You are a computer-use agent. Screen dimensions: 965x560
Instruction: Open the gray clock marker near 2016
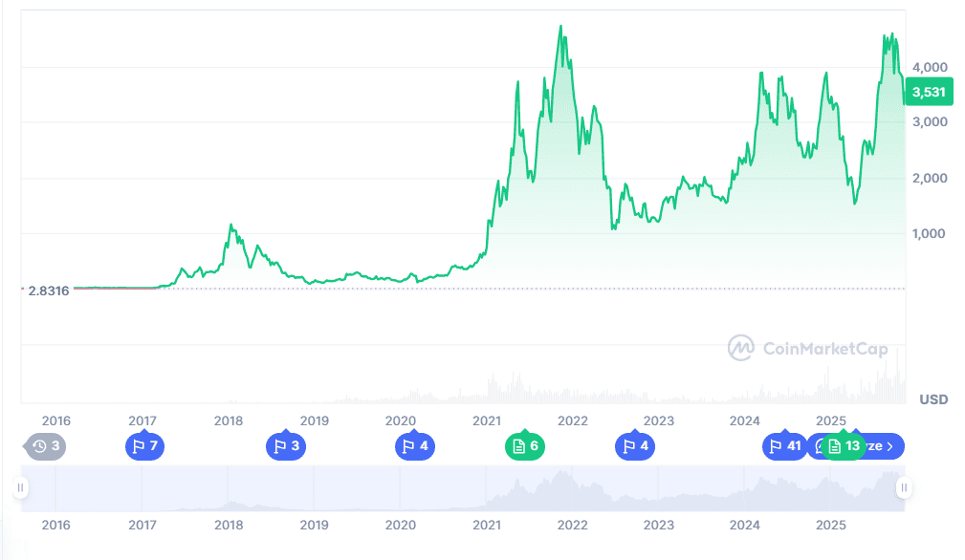(44, 446)
